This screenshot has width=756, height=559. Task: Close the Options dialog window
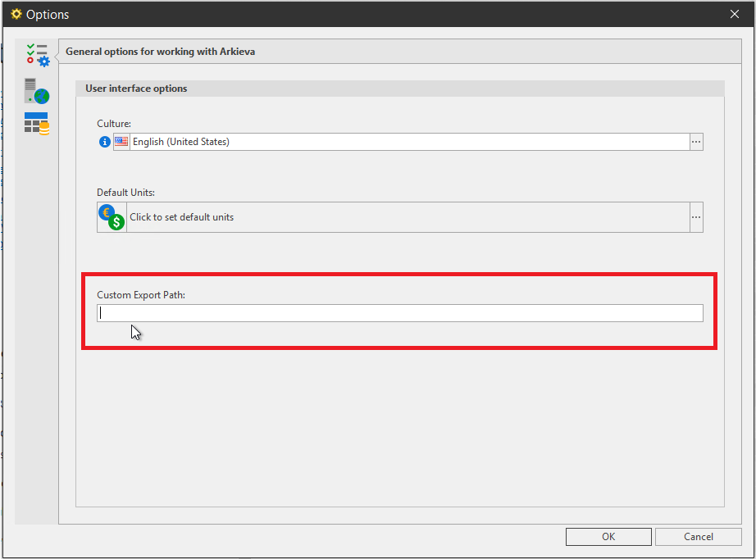735,14
